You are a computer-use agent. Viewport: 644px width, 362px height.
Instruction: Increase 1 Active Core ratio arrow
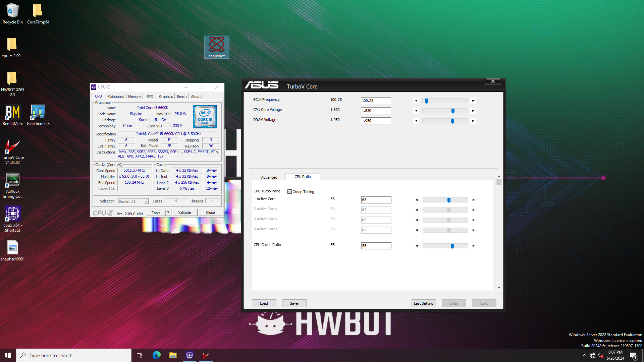click(x=474, y=200)
